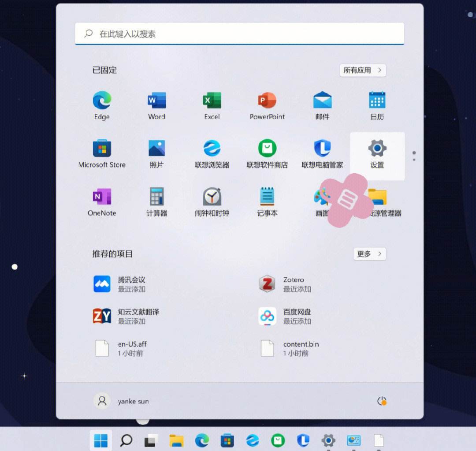Launch OneNote pinned app
Screen dimensions: 476x451
click(x=102, y=201)
